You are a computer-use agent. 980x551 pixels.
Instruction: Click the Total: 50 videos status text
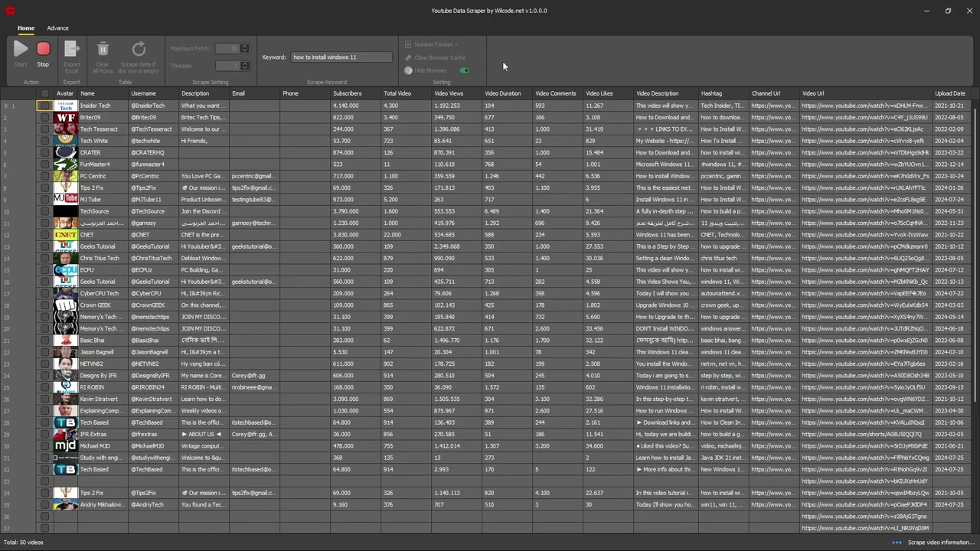[23, 543]
